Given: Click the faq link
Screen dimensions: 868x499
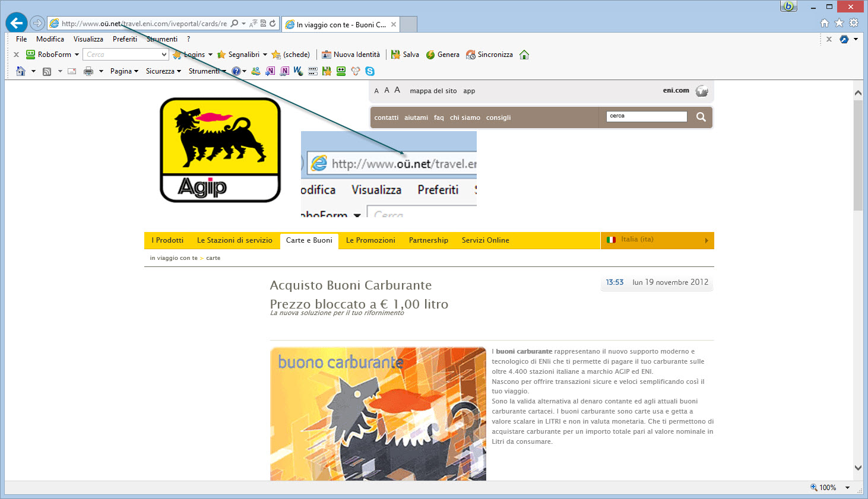Looking at the screenshot, I should coord(439,117).
